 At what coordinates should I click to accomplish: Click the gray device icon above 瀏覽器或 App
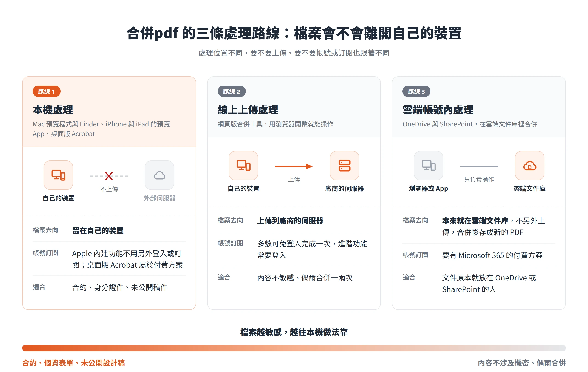click(x=429, y=166)
